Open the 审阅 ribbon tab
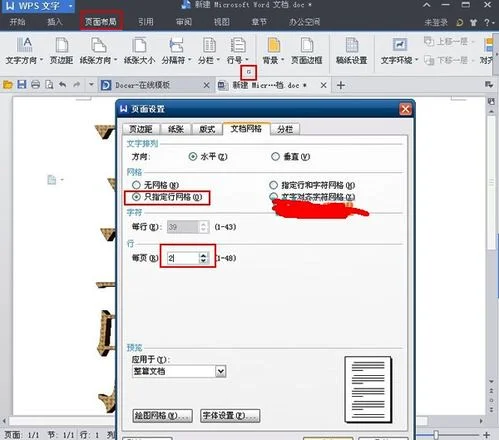The width and height of the screenshot is (499, 440). point(184,22)
